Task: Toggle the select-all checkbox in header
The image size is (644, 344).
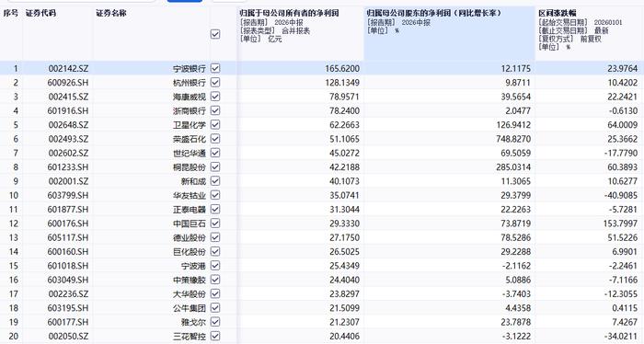Action: pos(215,34)
